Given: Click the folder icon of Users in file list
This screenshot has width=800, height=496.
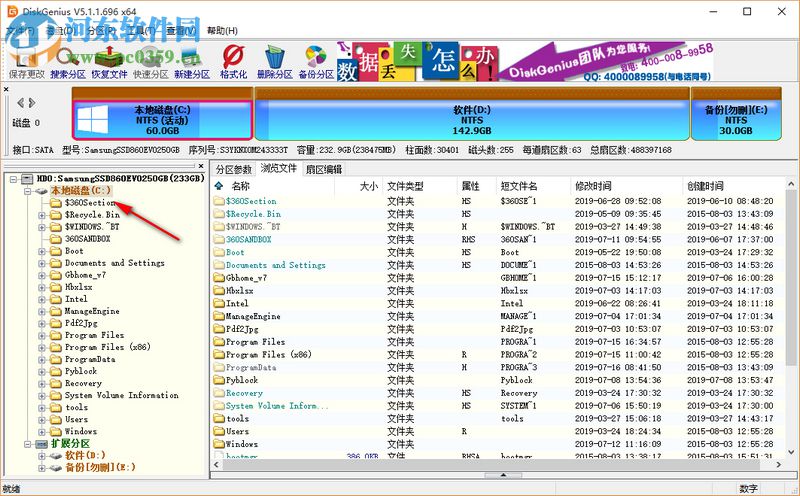Looking at the screenshot, I should pyautogui.click(x=219, y=431).
